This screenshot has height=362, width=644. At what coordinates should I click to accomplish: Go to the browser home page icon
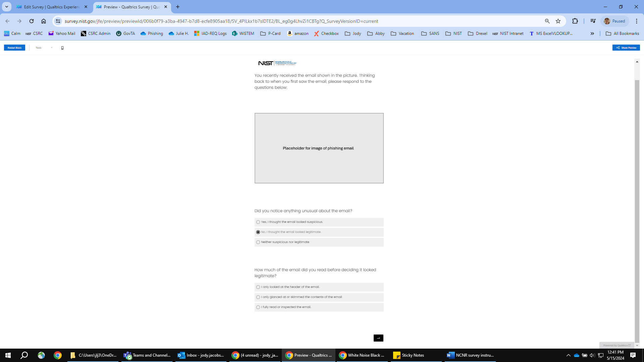click(x=44, y=21)
